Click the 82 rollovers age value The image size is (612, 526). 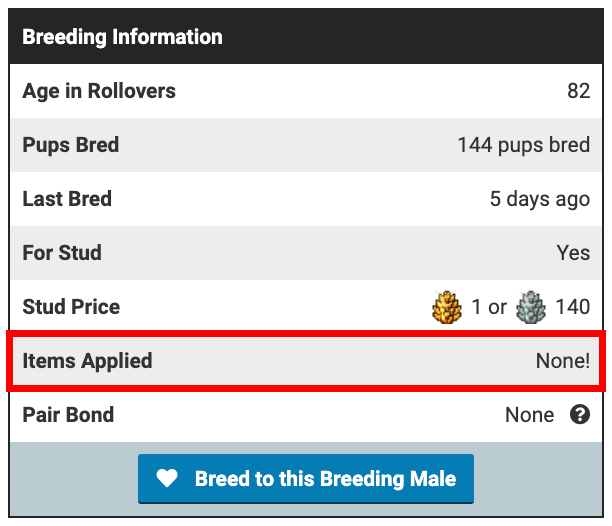pyautogui.click(x=578, y=92)
